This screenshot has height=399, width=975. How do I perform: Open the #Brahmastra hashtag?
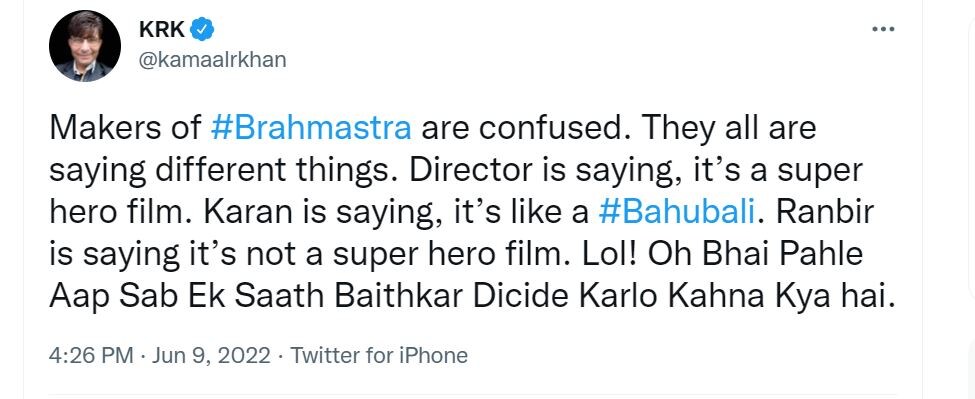click(311, 129)
